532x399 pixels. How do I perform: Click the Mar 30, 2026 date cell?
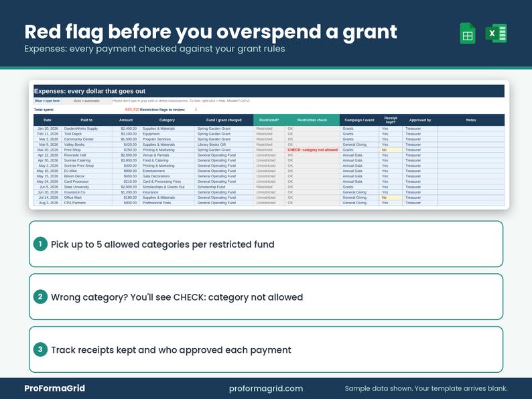(48, 150)
